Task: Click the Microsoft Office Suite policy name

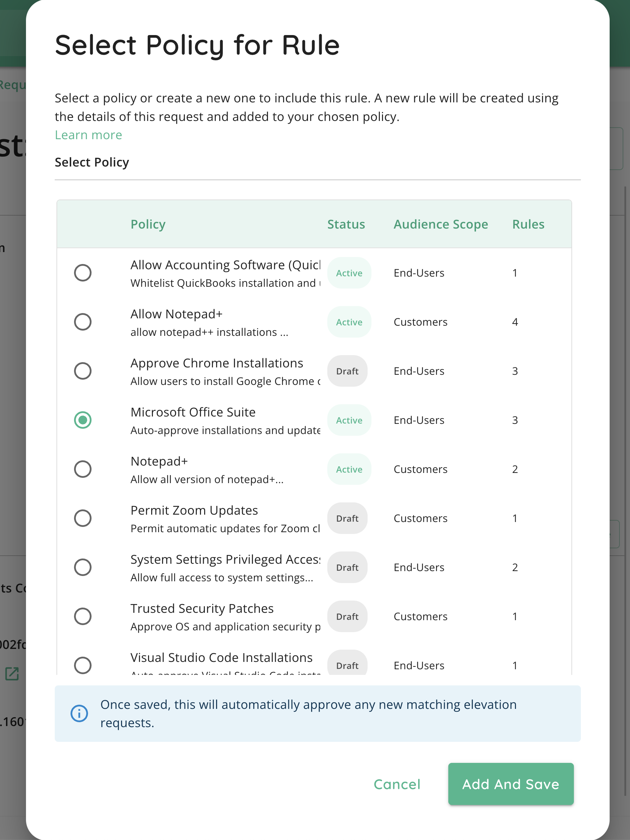Action: (x=193, y=412)
